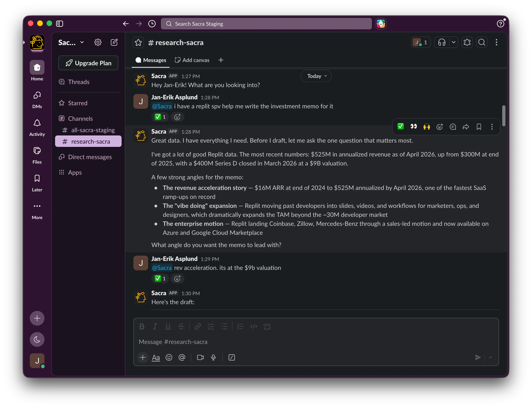Open the emoji picker in hover toolbar
The image size is (532, 408).
point(440,126)
